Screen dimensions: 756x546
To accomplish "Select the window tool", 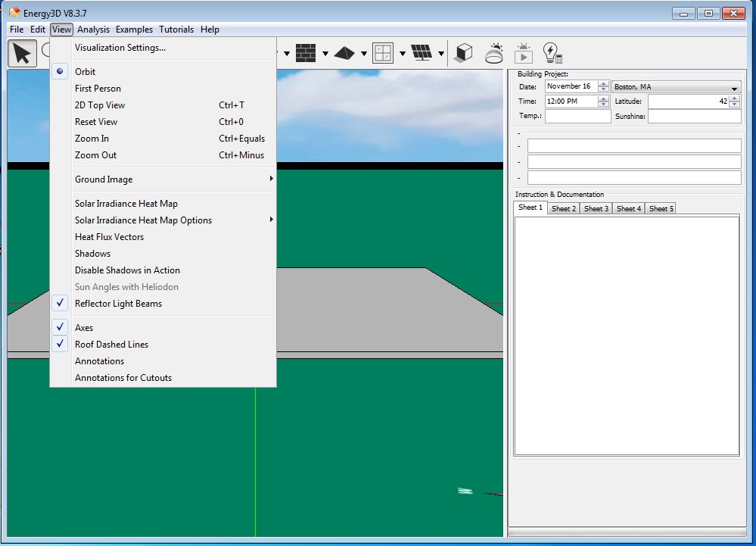I will tap(383, 52).
